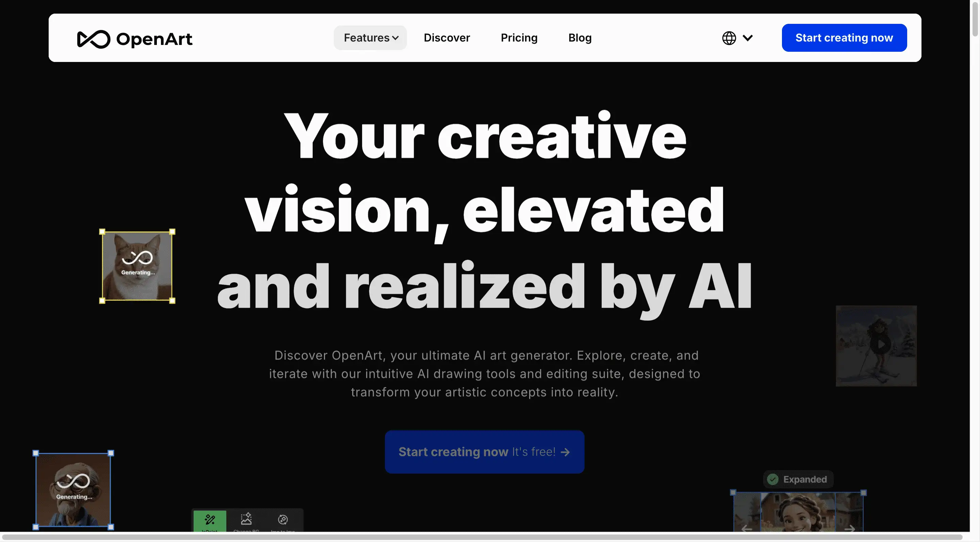Click the right arrow on the expanded image

click(850, 529)
